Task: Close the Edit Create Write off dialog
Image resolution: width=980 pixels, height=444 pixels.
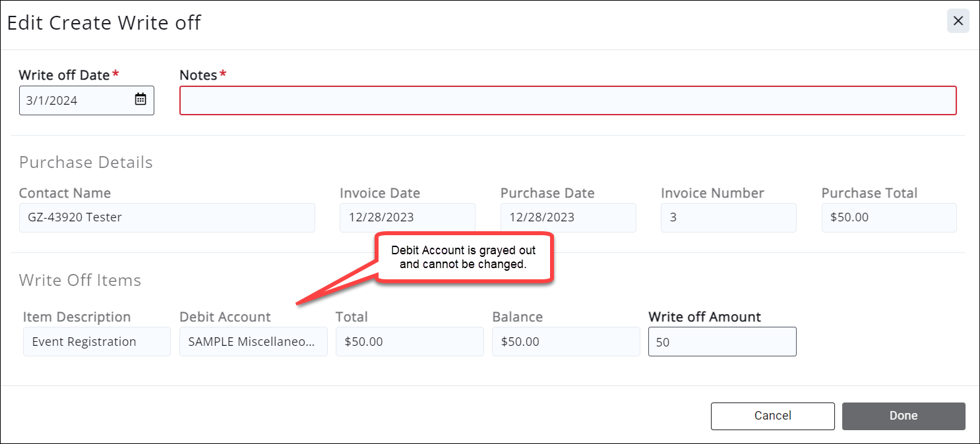Action: pos(958,21)
